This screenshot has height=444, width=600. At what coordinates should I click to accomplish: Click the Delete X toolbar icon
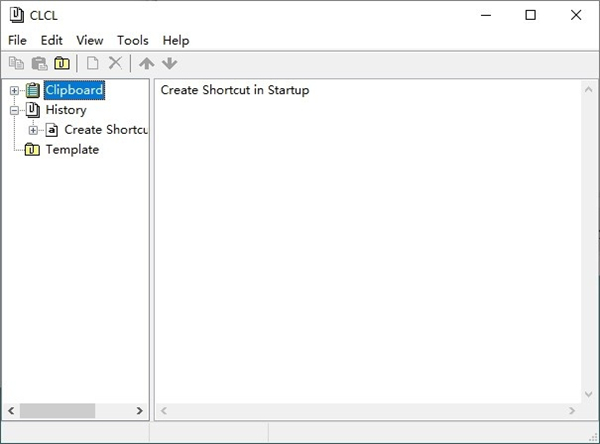pyautogui.click(x=115, y=63)
